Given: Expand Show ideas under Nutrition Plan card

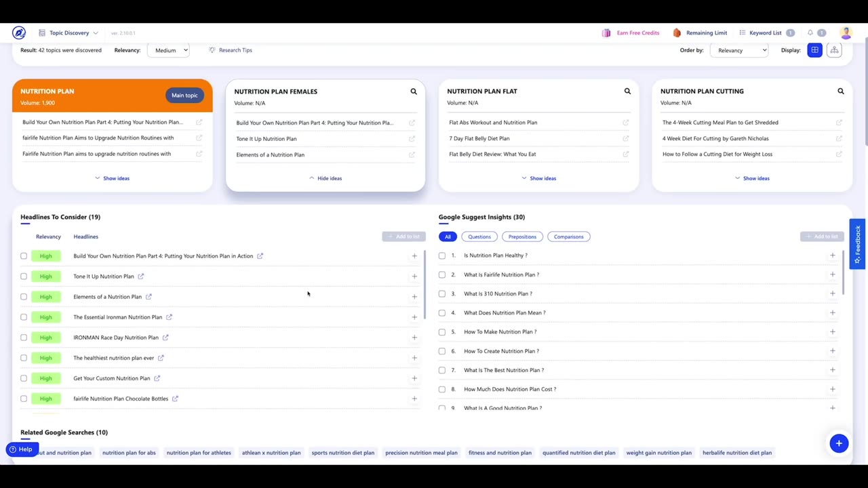Looking at the screenshot, I should (x=112, y=178).
